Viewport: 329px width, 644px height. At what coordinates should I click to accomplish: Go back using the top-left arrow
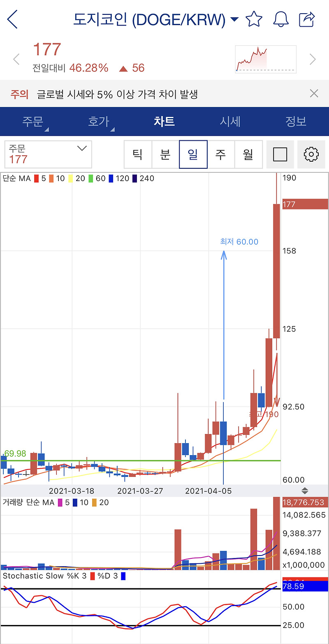(12, 19)
